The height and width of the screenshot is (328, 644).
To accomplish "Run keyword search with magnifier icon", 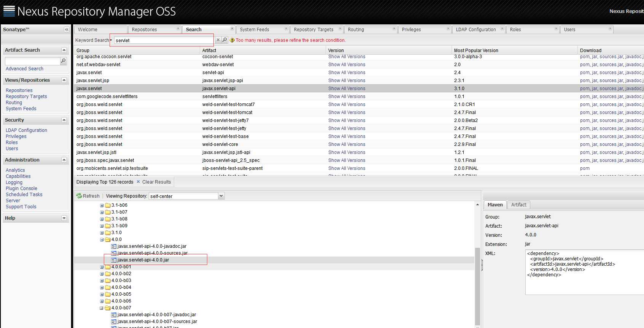I will coord(224,40).
